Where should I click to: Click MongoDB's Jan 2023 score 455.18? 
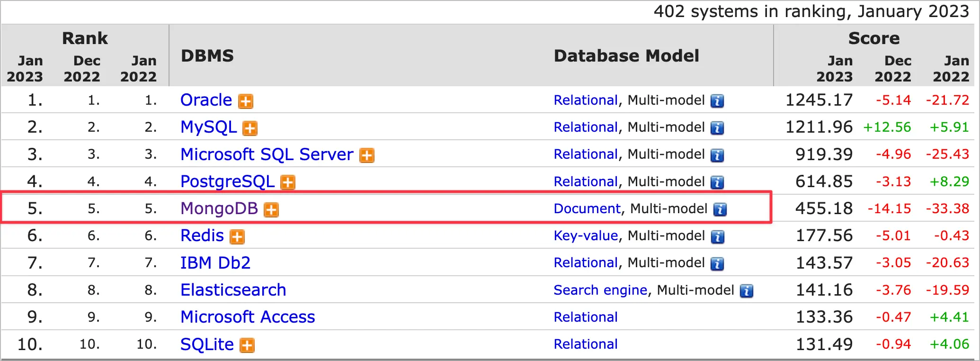824,208
